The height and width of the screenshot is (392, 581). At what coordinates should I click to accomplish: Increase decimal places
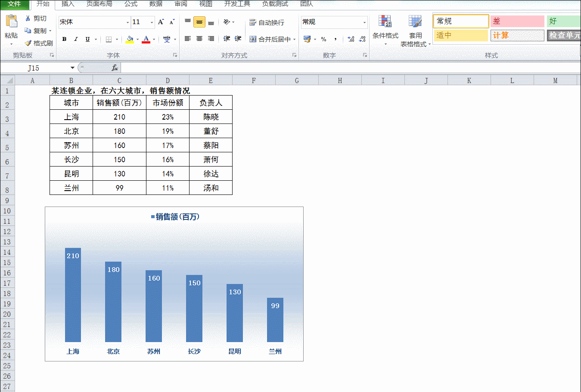[351, 39]
